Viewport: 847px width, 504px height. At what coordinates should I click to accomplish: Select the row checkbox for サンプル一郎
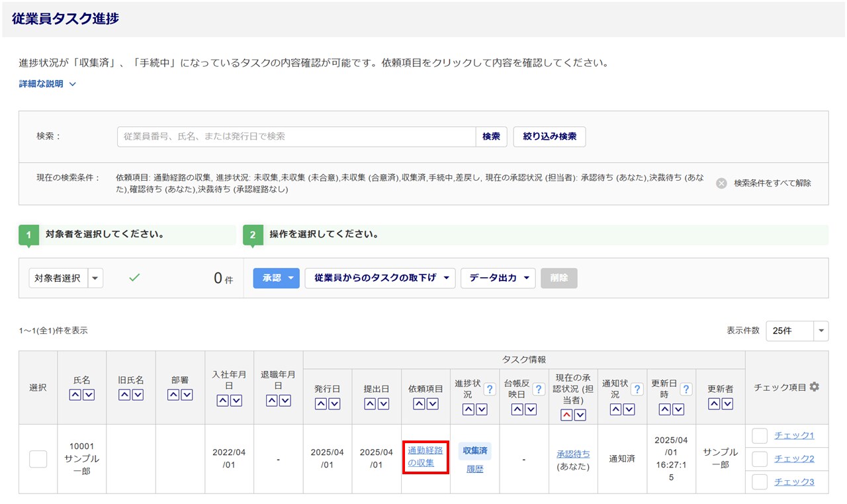click(38, 459)
